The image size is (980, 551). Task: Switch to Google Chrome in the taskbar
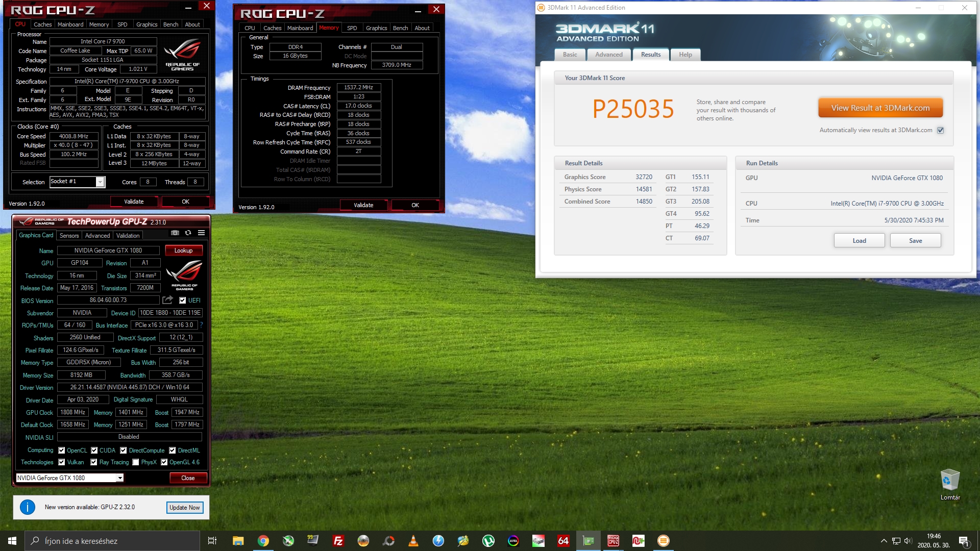coord(263,541)
